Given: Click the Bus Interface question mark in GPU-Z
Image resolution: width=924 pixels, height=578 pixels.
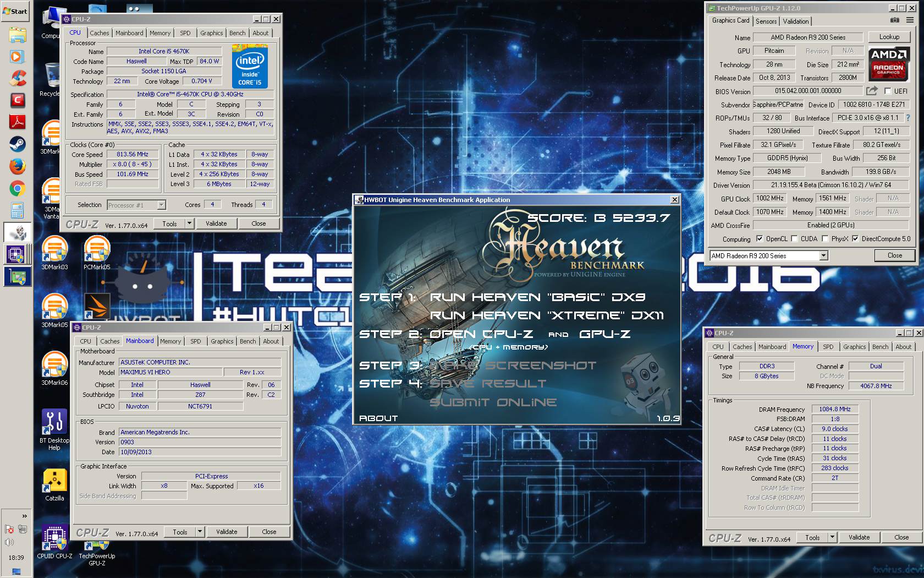Looking at the screenshot, I should point(908,118).
